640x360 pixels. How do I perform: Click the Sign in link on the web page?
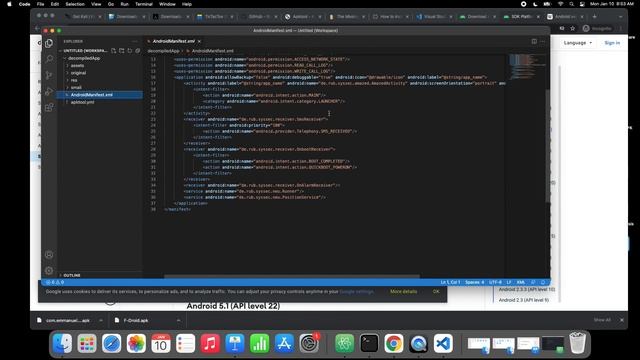612,43
